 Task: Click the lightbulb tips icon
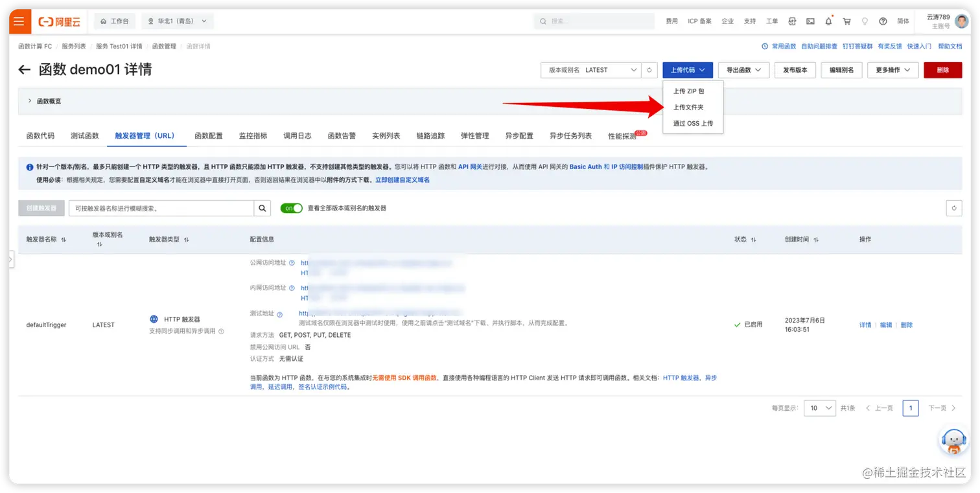click(865, 21)
